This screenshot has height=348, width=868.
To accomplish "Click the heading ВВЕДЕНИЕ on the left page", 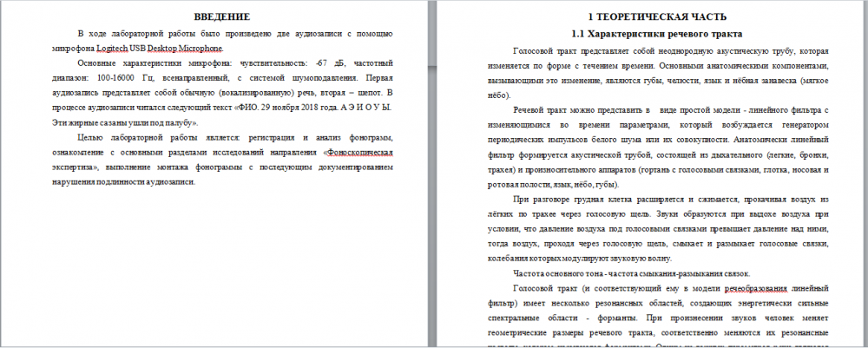I will tap(221, 16).
